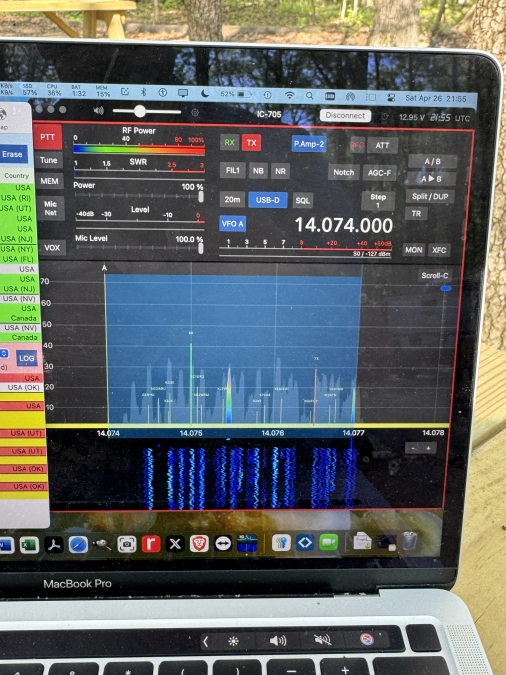Toggle the Notch filter
This screenshot has width=506, height=675.
tap(343, 172)
